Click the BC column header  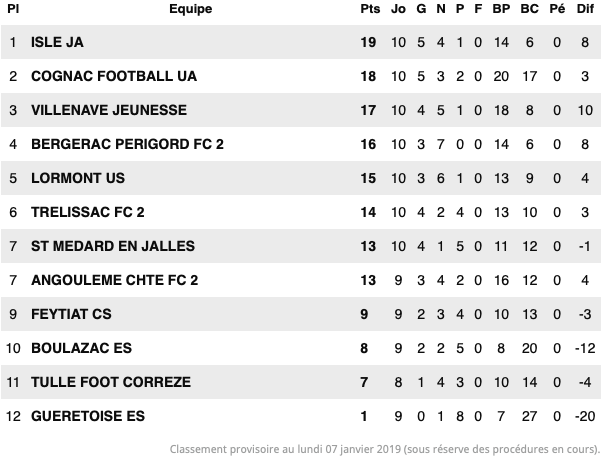pyautogui.click(x=530, y=9)
